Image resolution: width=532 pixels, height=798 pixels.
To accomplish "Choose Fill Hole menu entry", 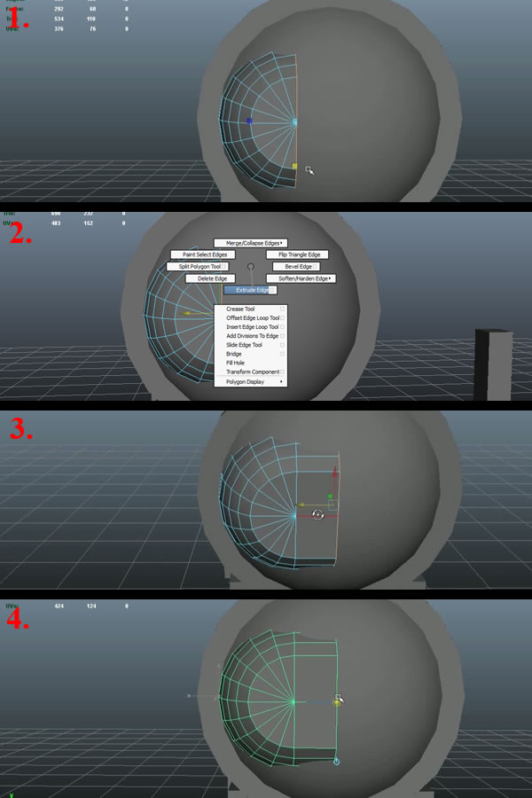I will (236, 363).
